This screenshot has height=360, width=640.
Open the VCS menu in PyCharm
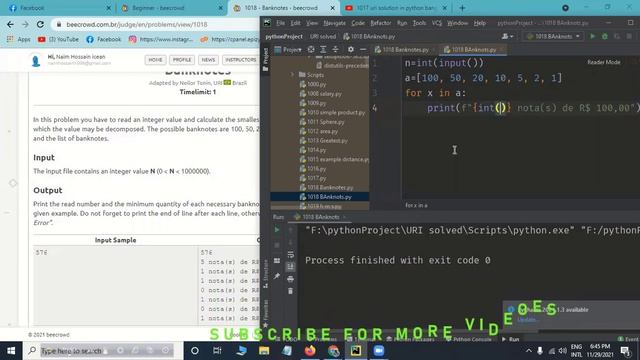[437, 23]
